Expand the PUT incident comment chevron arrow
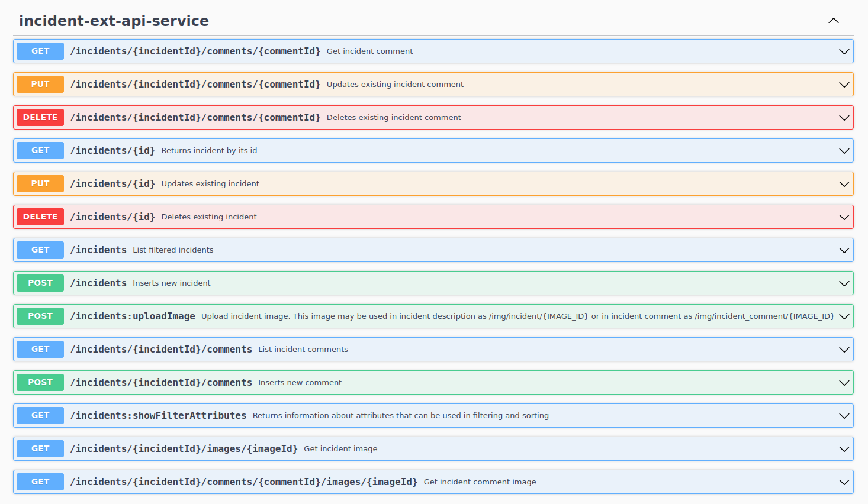The height and width of the screenshot is (504, 868). coord(844,85)
